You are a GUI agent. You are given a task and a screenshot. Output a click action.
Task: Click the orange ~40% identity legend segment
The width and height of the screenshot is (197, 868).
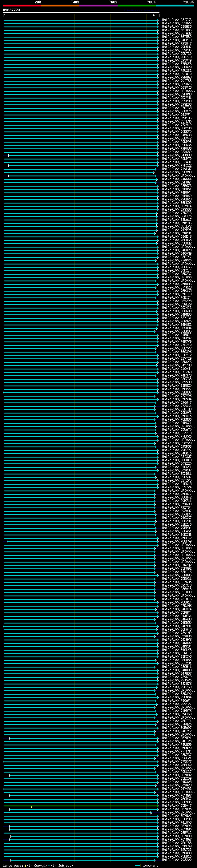pyautogui.click(x=60, y=6)
